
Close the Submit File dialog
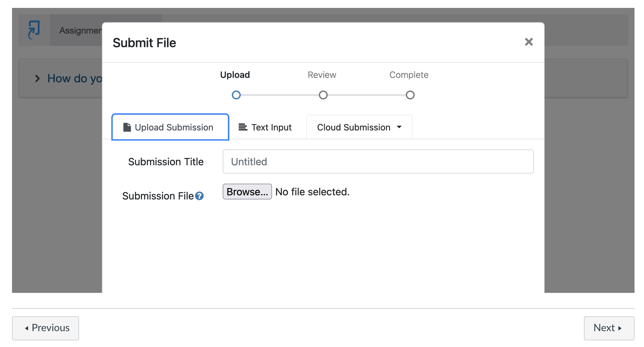point(529,42)
